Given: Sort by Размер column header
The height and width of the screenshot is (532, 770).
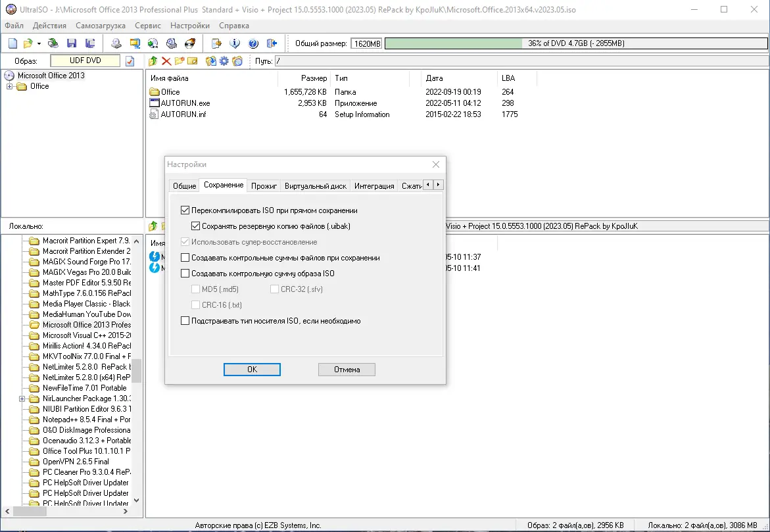Looking at the screenshot, I should pos(304,78).
